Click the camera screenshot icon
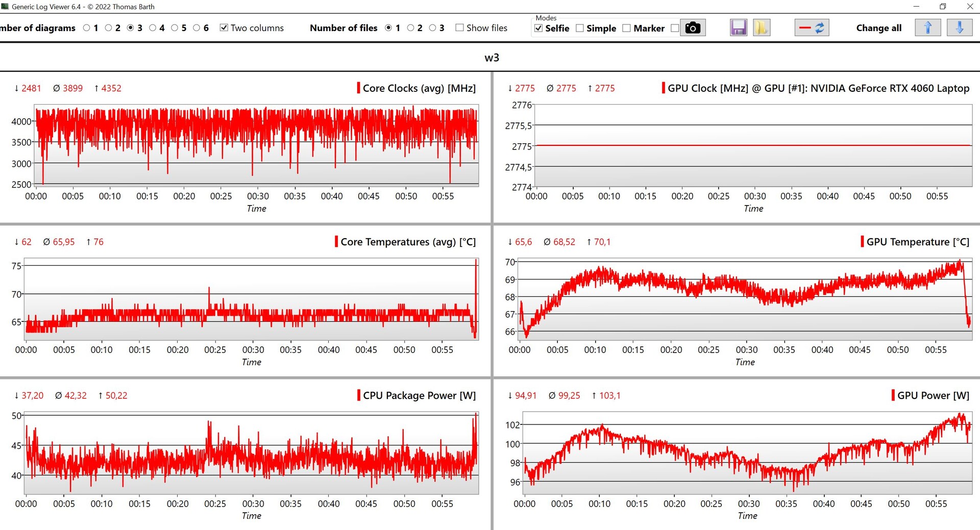Screen dimensions: 980x530 pos(692,28)
